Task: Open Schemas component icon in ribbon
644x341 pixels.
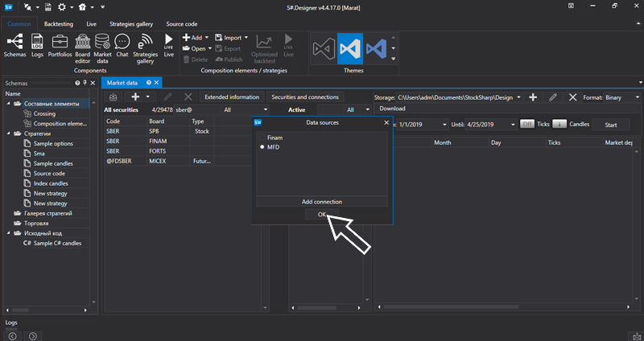Action: click(14, 43)
